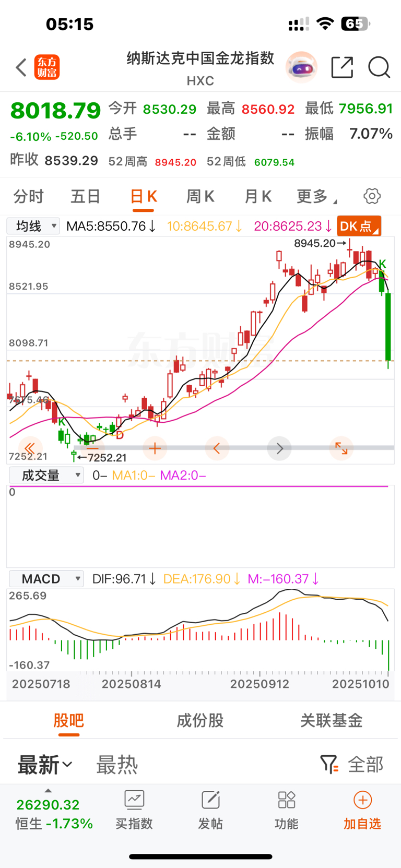The image size is (401, 868).
Task: Switch to 五日 chart tab
Action: pyautogui.click(x=86, y=196)
